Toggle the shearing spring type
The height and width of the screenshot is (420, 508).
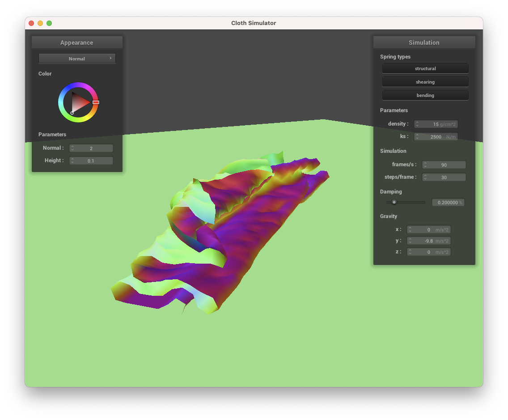pos(425,81)
